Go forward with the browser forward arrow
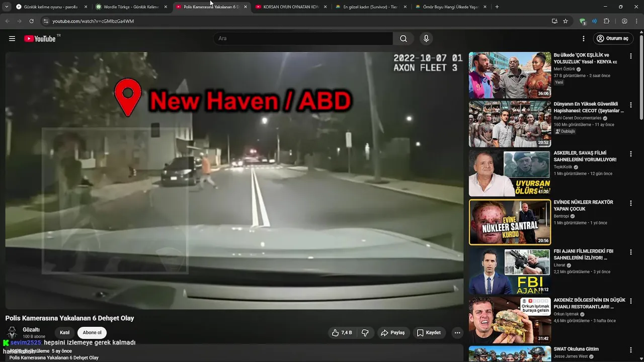 (19, 21)
